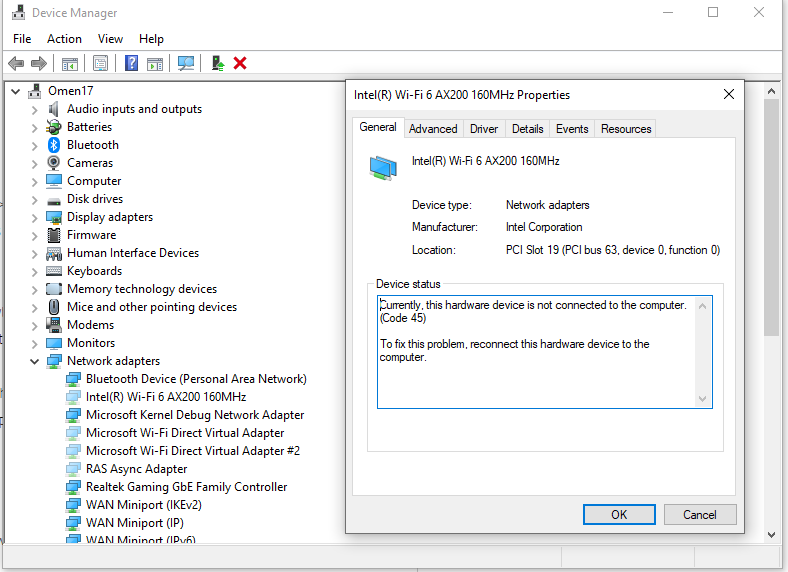
Task: Open the Help menu
Action: (x=151, y=39)
